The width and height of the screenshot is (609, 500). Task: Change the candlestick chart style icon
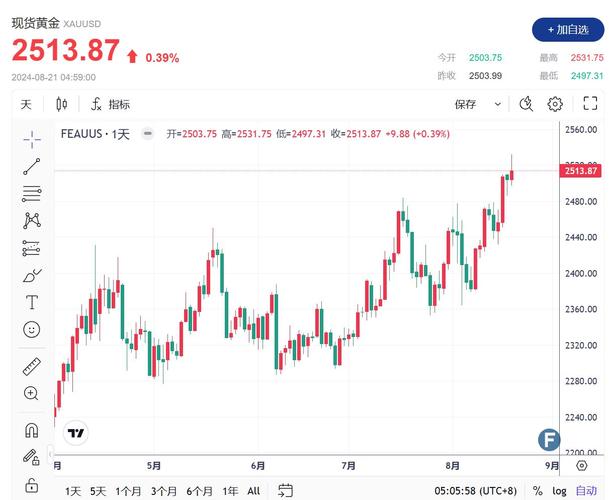tap(62, 104)
